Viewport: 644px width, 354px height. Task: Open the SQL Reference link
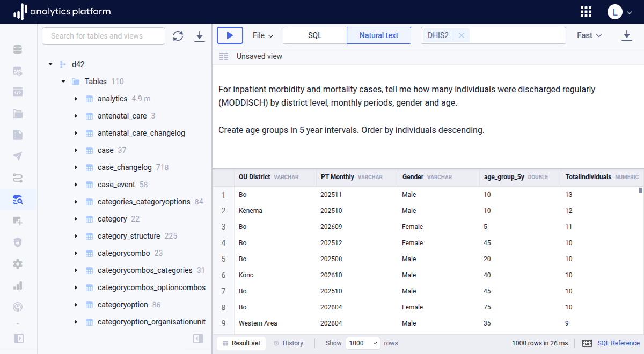click(x=618, y=343)
